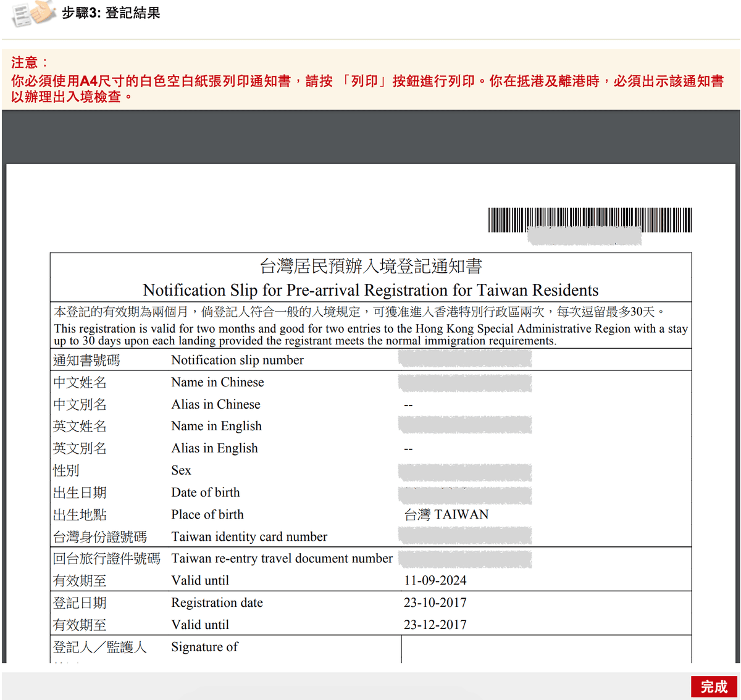
Task: Select the Taiwan identity card number field
Action: point(464,535)
